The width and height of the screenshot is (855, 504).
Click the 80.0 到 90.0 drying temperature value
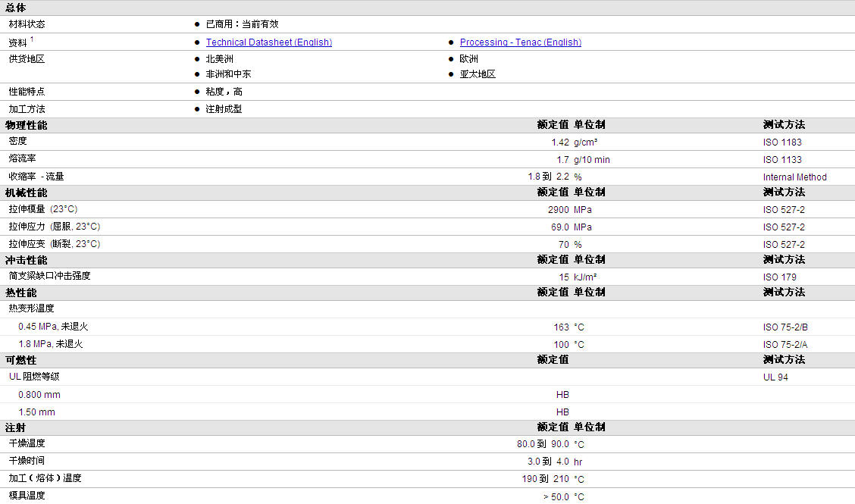[x=543, y=445]
